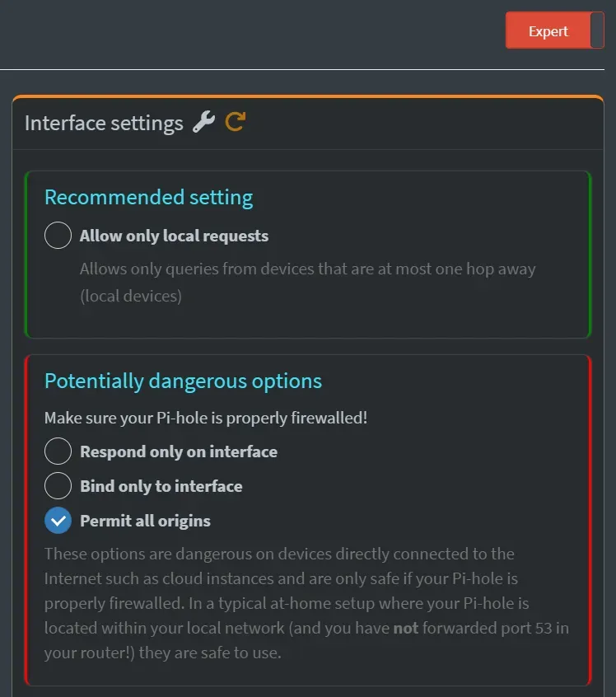The image size is (616, 697).
Task: Click the wrench icon beside Interface settings
Action: 204,122
